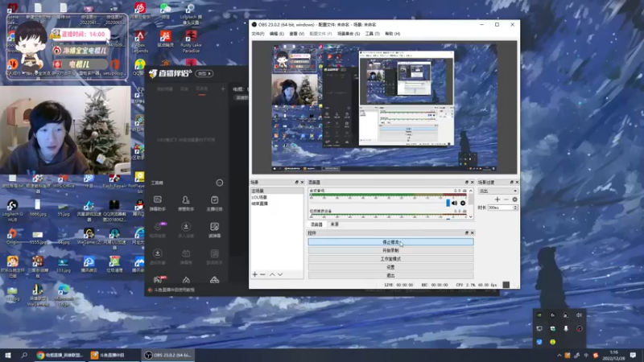Close the Scenes dock panel
Image resolution: width=644 pixels, height=362 pixels.
click(303, 183)
